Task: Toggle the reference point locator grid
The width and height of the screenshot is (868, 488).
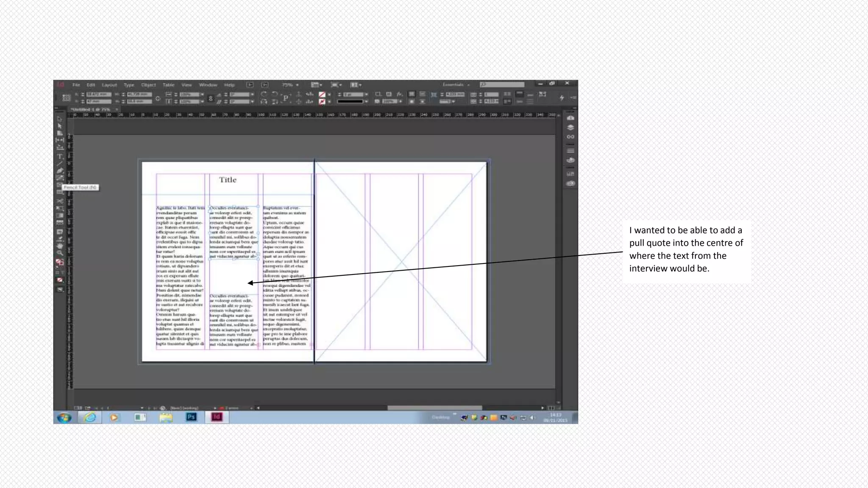Action: [67, 98]
